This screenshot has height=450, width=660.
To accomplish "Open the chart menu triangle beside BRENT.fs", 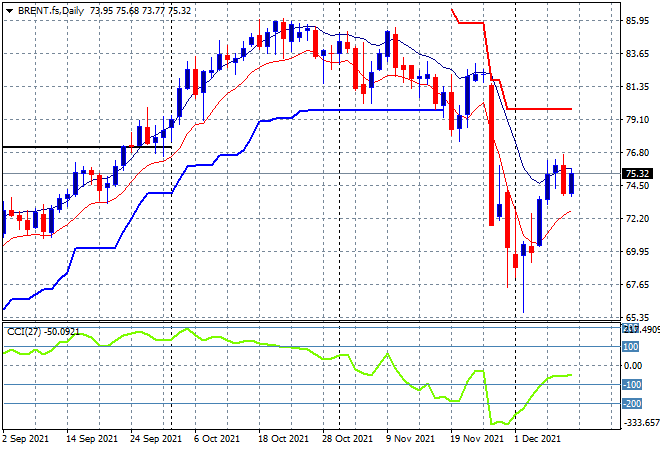I will point(9,11).
